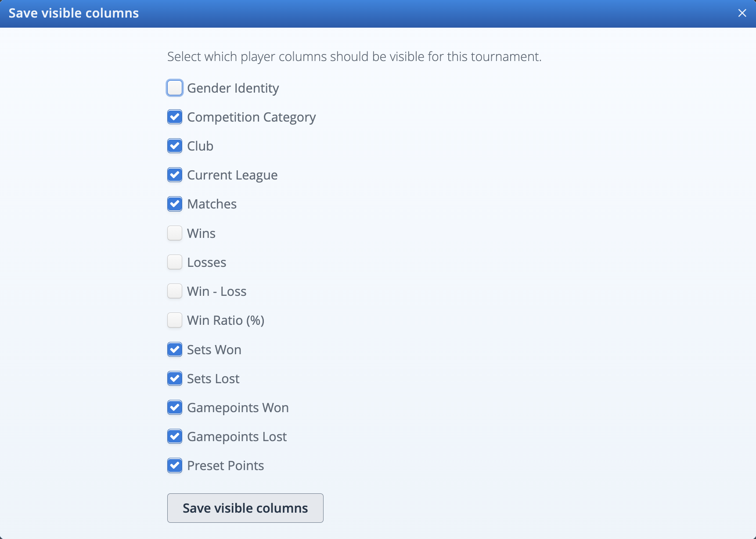Deselect the Sets Lost checkbox
This screenshot has width=756, height=539.
[x=175, y=378]
